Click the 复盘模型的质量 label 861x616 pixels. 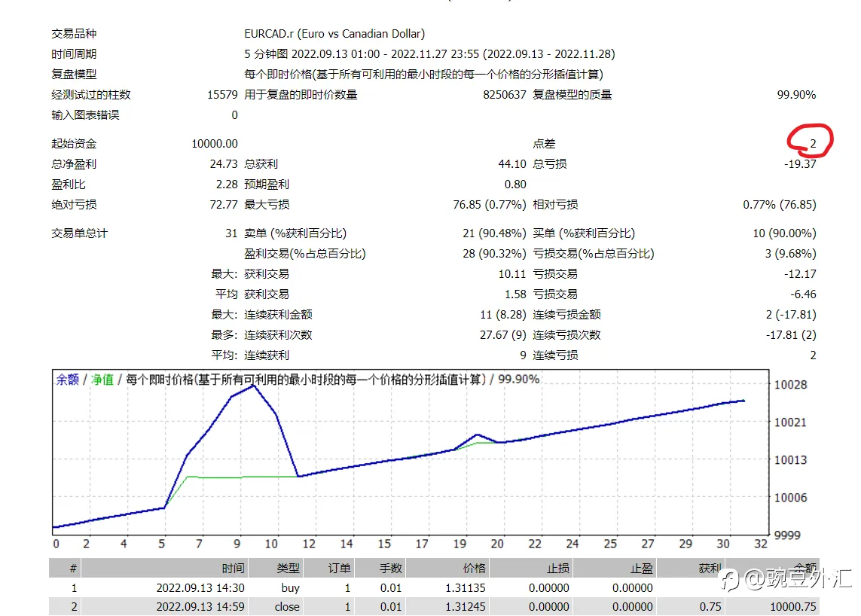pyautogui.click(x=572, y=94)
